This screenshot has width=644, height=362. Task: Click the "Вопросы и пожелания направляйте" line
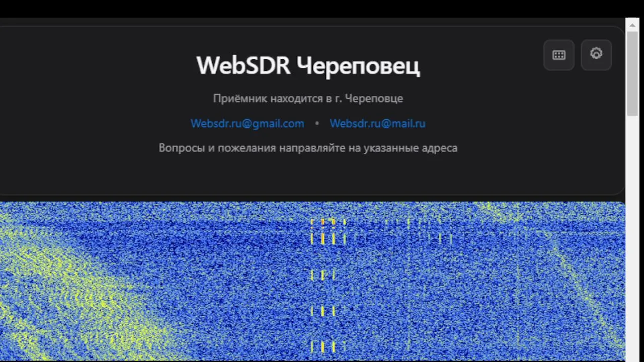[308, 148]
